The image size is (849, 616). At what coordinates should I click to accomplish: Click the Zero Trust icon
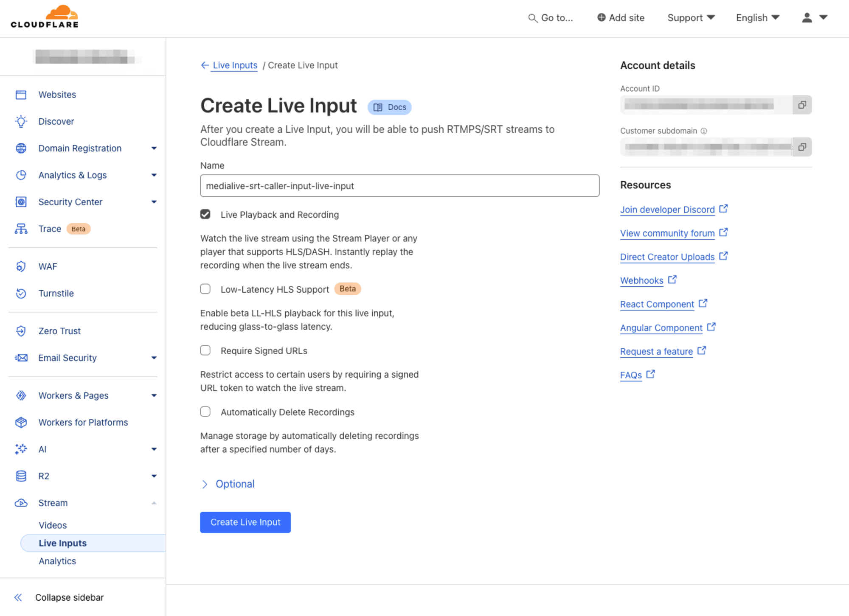click(21, 331)
